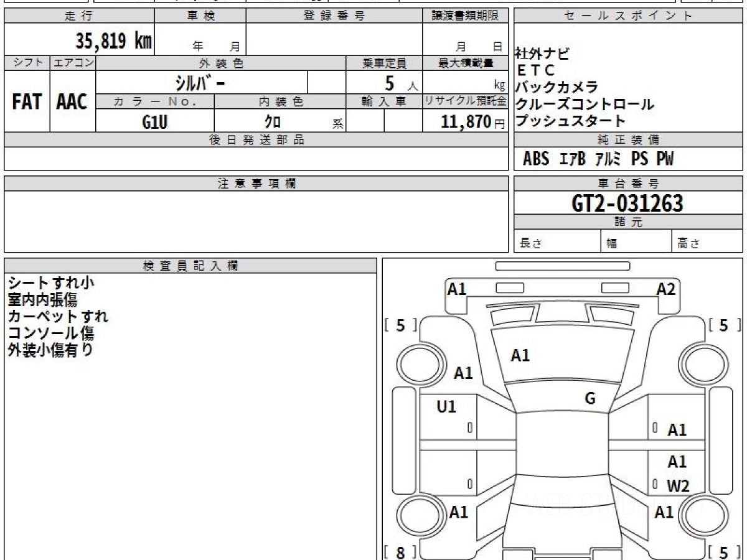Select the 最大積載量 header

(466, 63)
